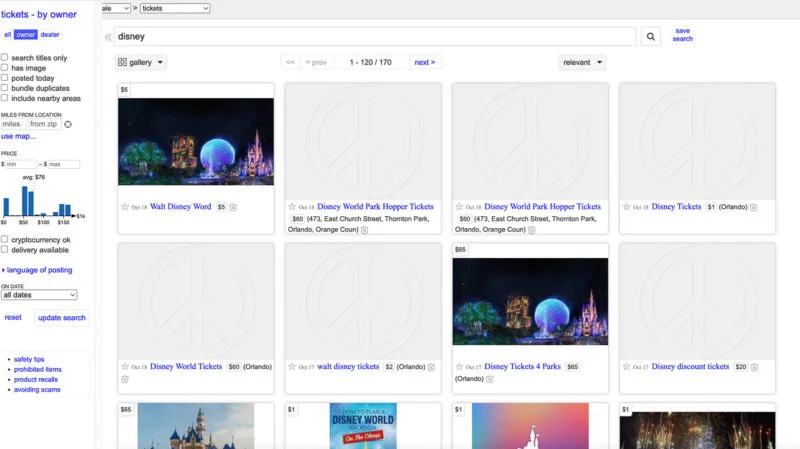Open the breadcrumb dropdown left of tickets
800x449 pixels.
116,8
